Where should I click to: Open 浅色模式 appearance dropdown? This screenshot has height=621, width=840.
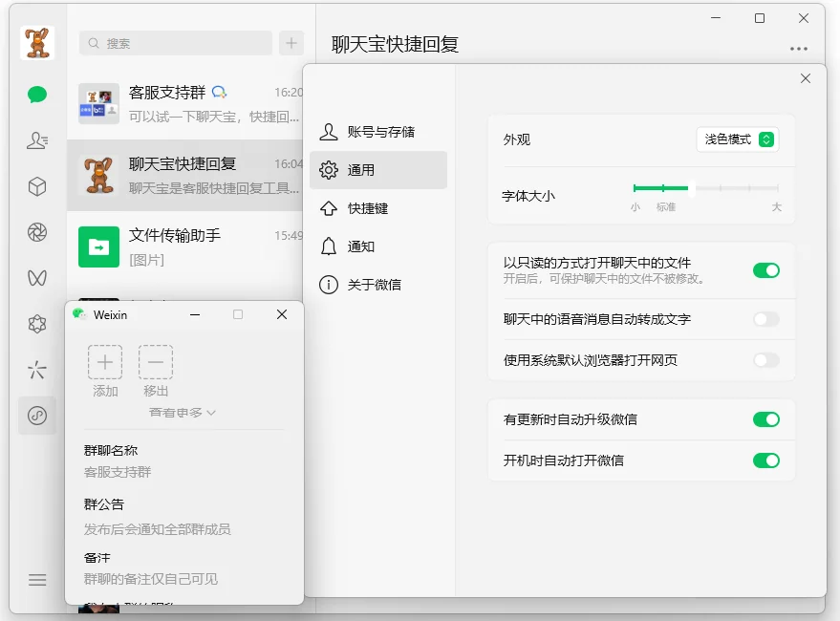click(x=738, y=139)
